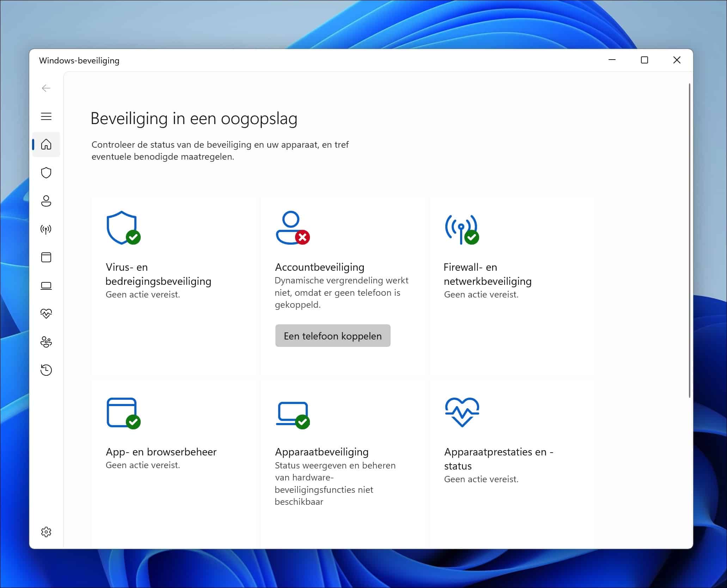The width and height of the screenshot is (727, 588).
Task: Click 'Geen actie vereist.' under App- en browserbeheer
Action: (143, 465)
